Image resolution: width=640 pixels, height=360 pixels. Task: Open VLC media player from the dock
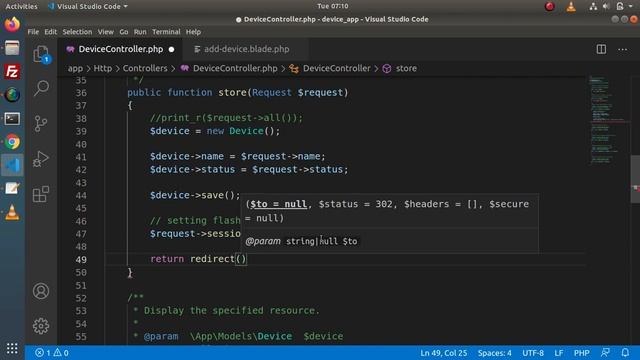[12, 212]
